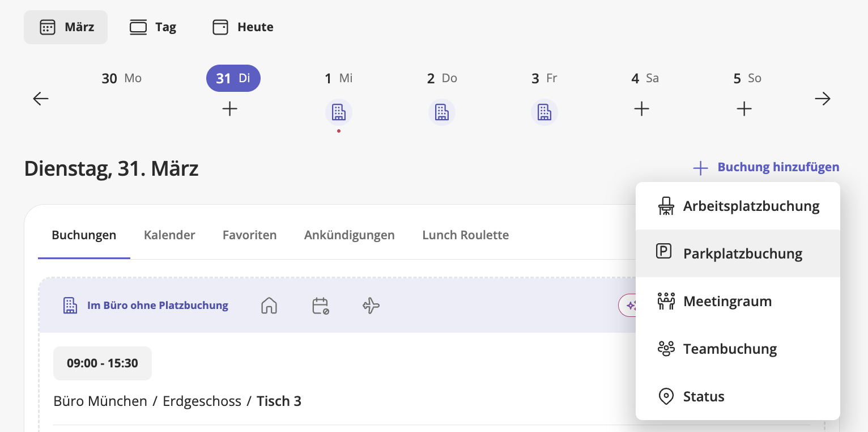Image resolution: width=868 pixels, height=432 pixels.
Task: Add booking with plus under Sunday 5
Action: tap(744, 109)
